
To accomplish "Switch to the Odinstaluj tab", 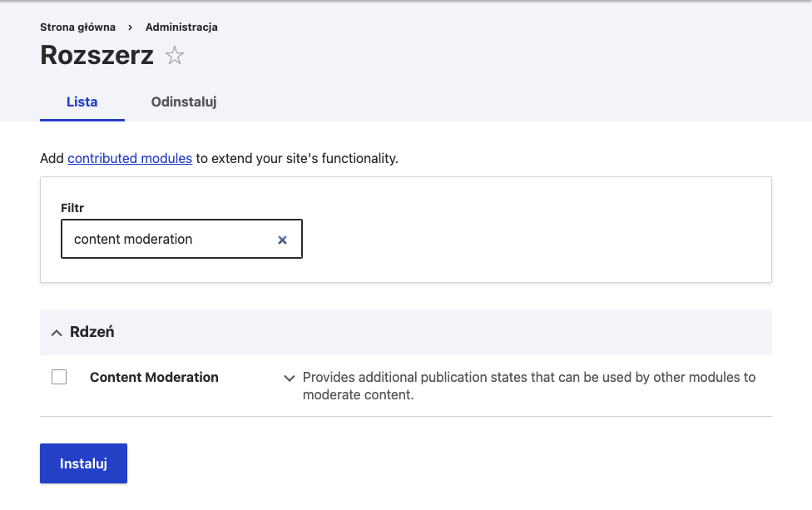I will pos(184,102).
